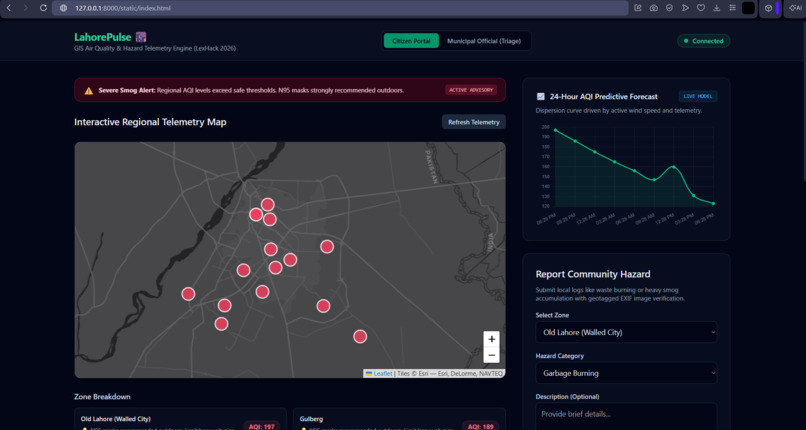Select the westernmost map marker
This screenshot has width=806, height=430.
click(188, 294)
